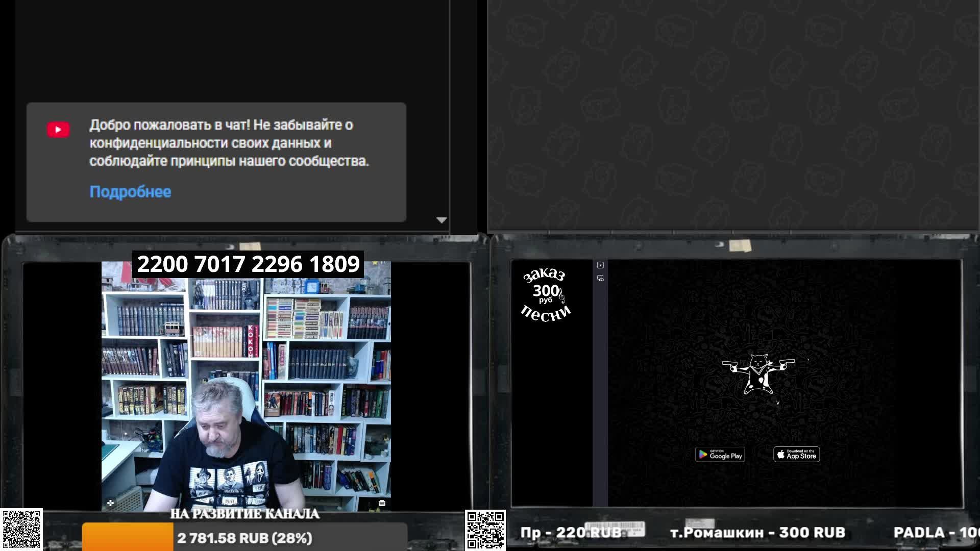Click the move icon on webcam corner
This screenshot has height=551, width=980.
tap(110, 503)
